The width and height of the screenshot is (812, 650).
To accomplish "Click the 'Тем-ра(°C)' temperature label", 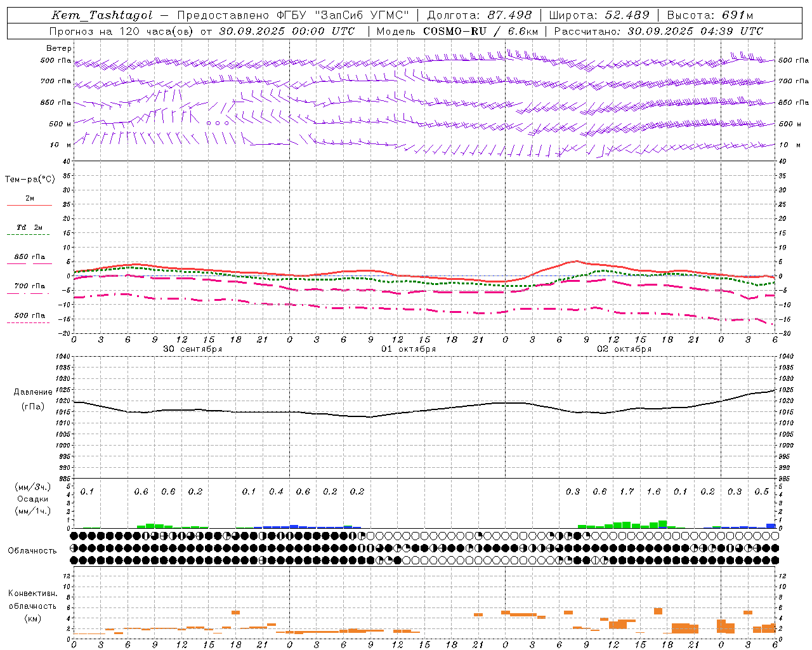I will coord(30,180).
